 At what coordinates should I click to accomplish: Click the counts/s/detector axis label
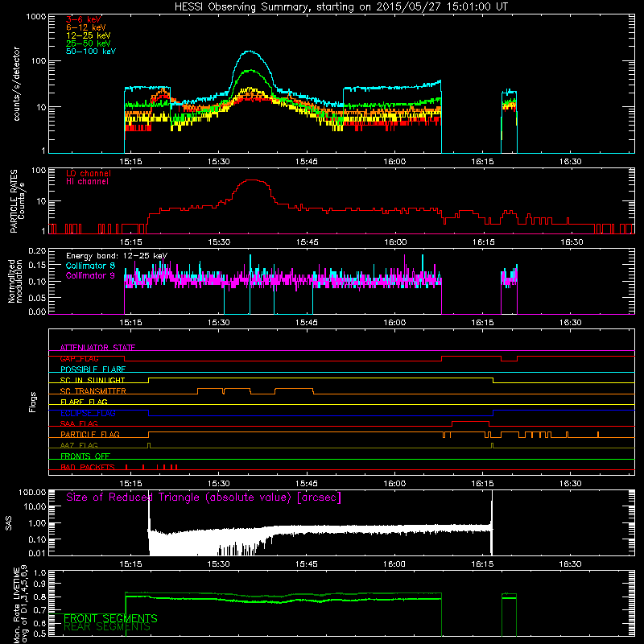tap(16, 84)
